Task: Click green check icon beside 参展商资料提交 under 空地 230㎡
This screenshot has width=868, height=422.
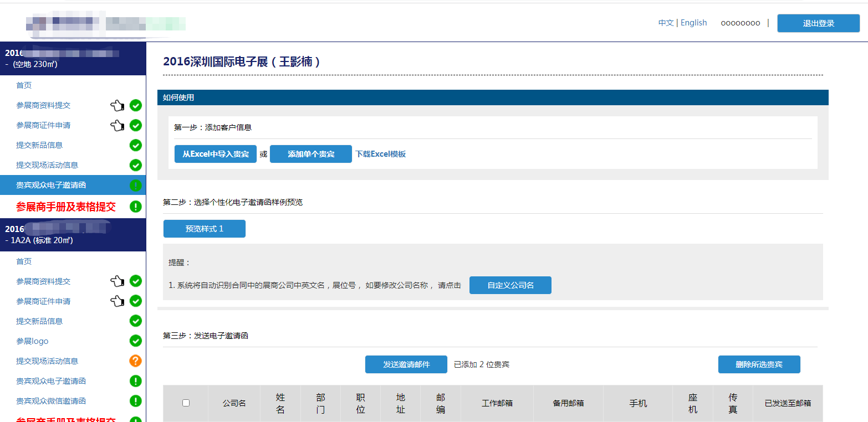Action: point(136,105)
